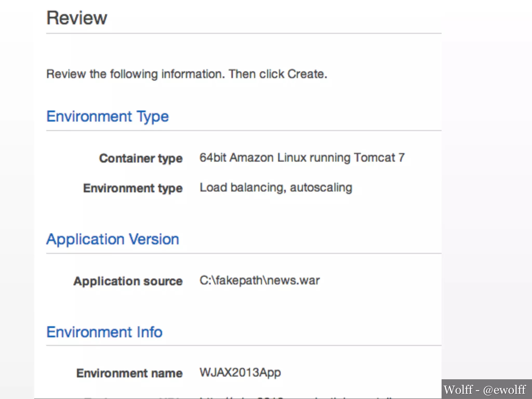The width and height of the screenshot is (532, 399).
Task: Click the Environment type label
Action: tap(133, 188)
